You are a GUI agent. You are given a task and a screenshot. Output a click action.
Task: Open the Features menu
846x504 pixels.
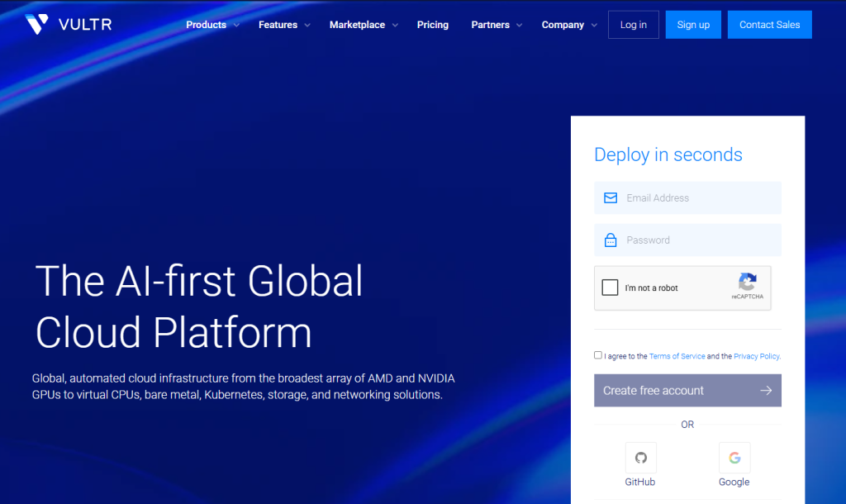[278, 25]
